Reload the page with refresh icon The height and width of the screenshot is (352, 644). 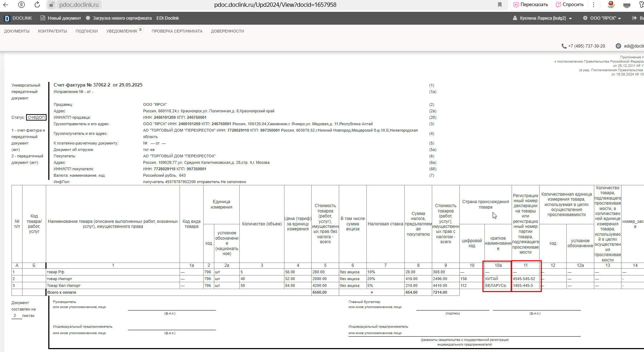point(37,5)
